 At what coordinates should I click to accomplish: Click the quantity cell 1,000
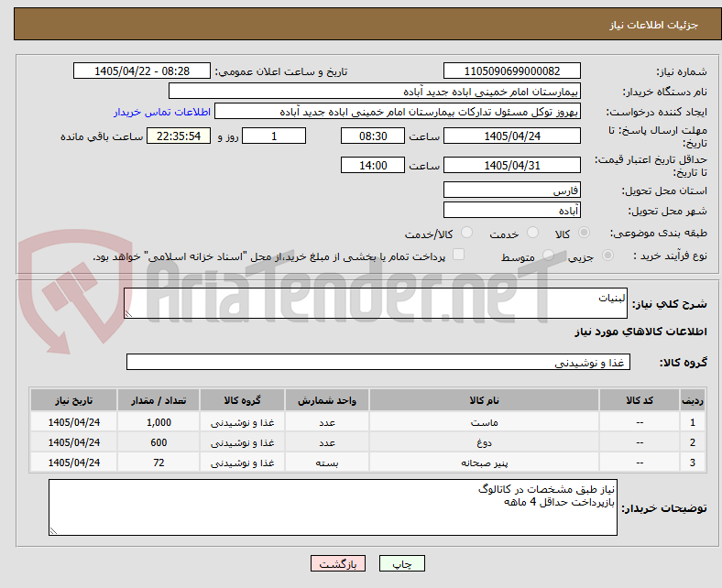(159, 422)
